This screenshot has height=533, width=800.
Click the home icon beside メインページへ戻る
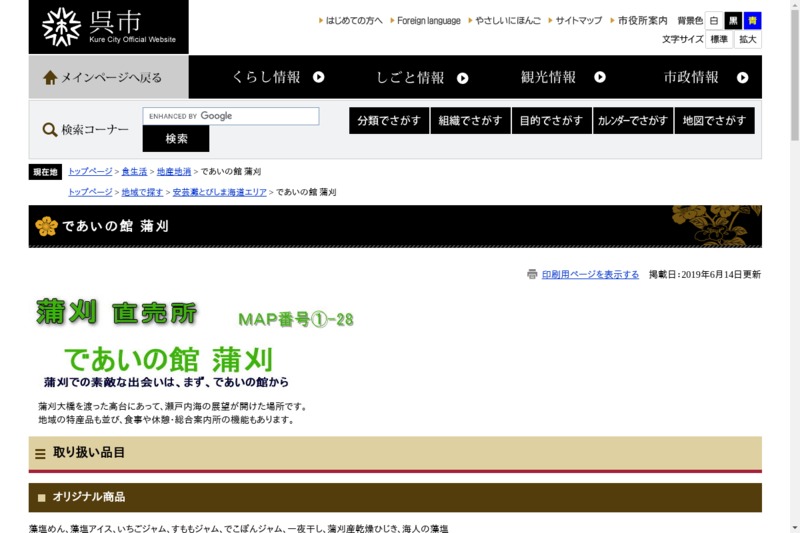tap(50, 77)
